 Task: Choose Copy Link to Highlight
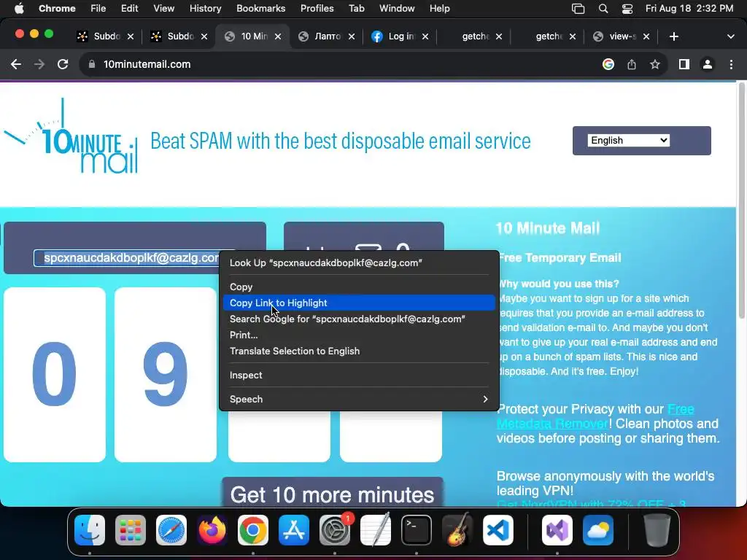point(359,303)
